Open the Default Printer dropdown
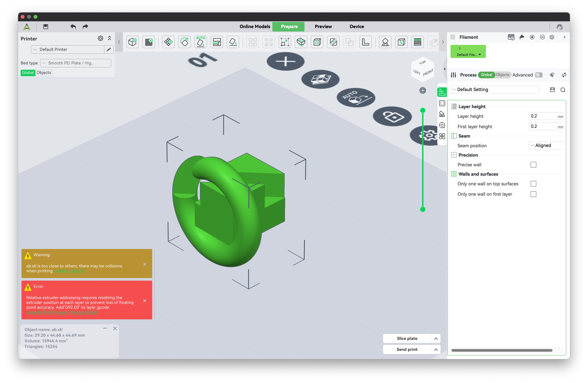Image resolution: width=588 pixels, height=383 pixels. click(67, 49)
